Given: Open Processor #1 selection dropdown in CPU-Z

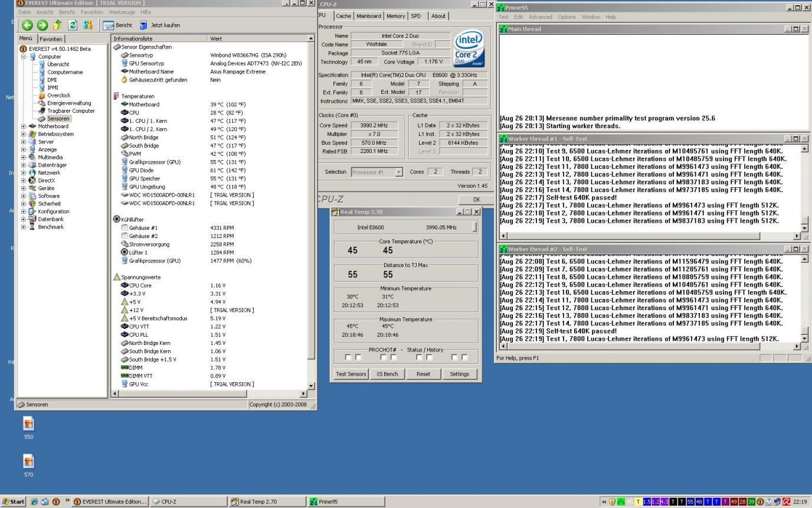Looking at the screenshot, I should pos(398,172).
